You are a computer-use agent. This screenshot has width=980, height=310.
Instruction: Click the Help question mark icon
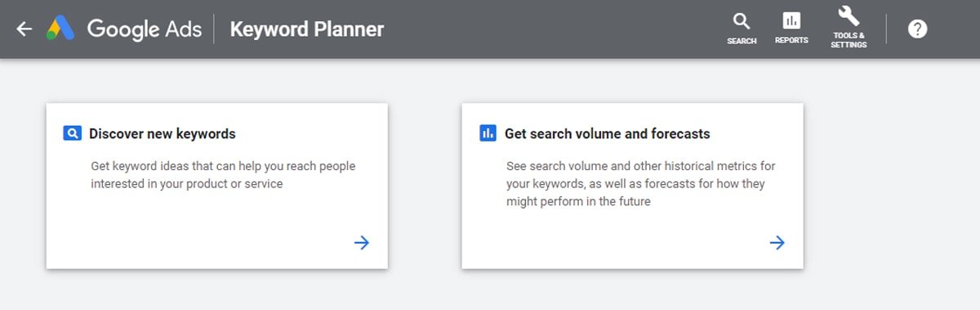(918, 29)
